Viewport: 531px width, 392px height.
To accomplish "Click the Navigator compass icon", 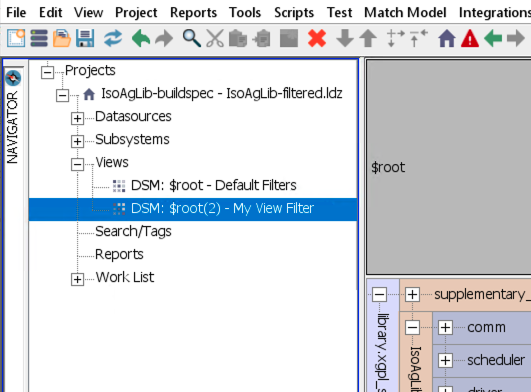I will point(13,78).
